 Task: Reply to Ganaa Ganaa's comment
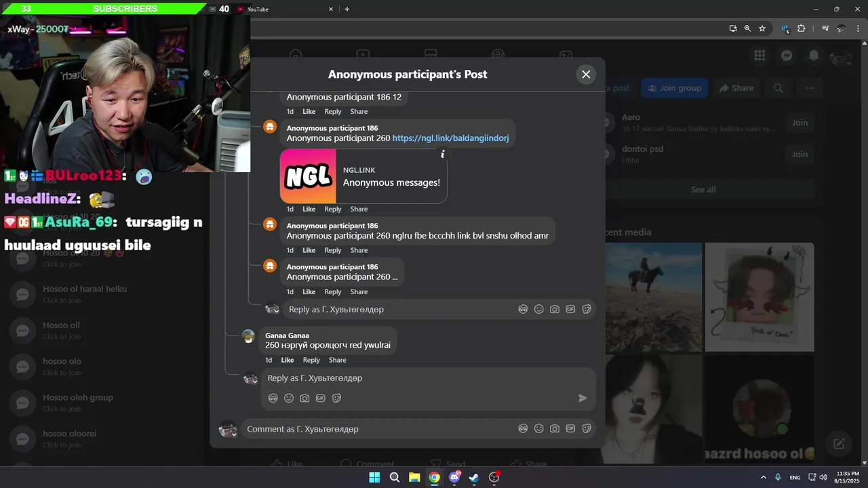311,361
